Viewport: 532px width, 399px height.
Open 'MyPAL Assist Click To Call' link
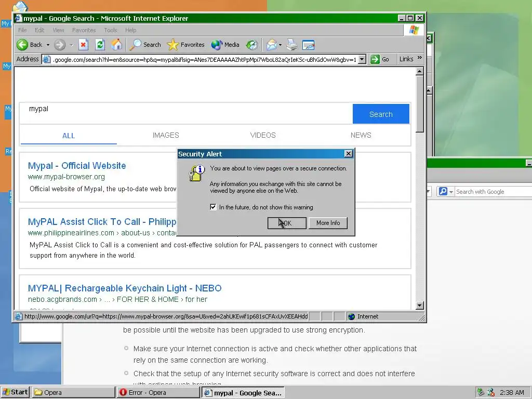pos(102,221)
